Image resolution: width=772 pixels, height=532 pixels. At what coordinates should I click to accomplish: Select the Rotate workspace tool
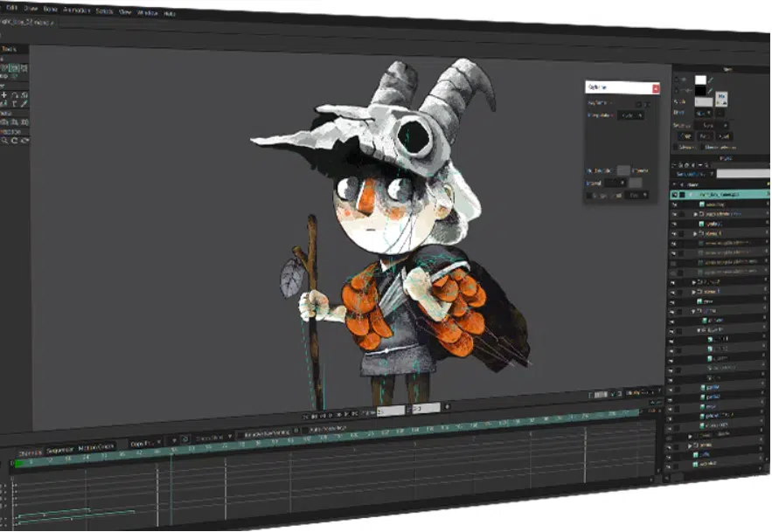14,141
